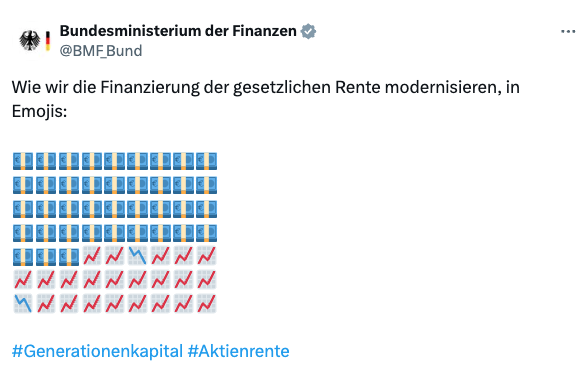Click the red chart emoji right after the bottom-row blue chart

coord(46,303)
